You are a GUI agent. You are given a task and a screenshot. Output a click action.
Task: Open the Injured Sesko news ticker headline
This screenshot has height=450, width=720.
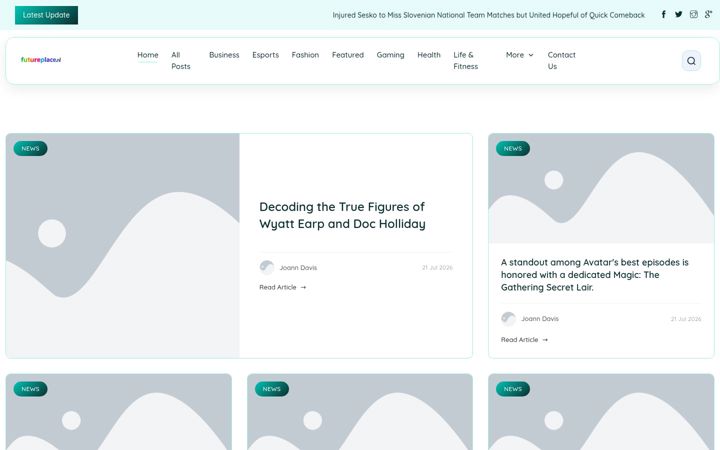pos(489,15)
